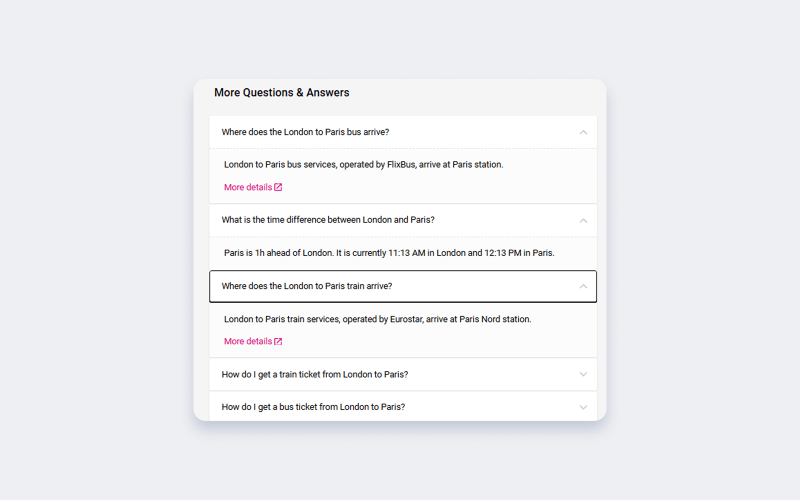Click the external link icon under bus answer

tap(278, 187)
